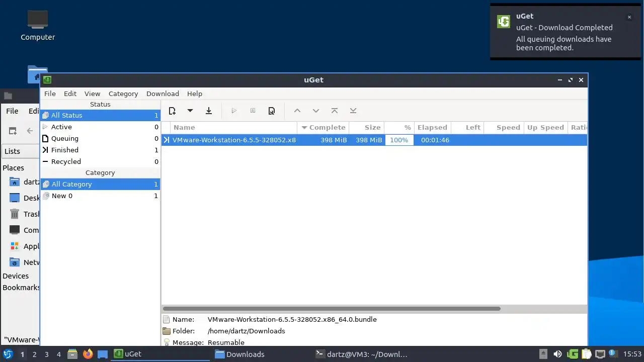Select All Category row
The height and width of the screenshot is (362, 644).
coord(100,184)
